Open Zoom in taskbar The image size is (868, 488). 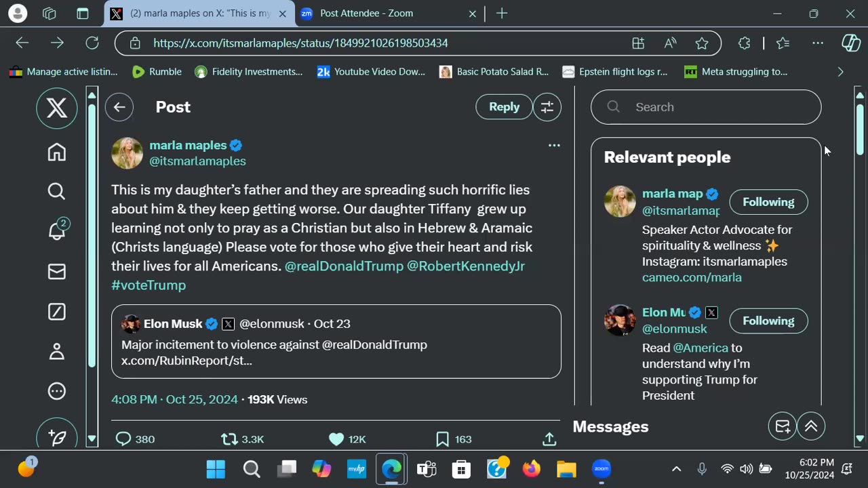click(x=601, y=469)
